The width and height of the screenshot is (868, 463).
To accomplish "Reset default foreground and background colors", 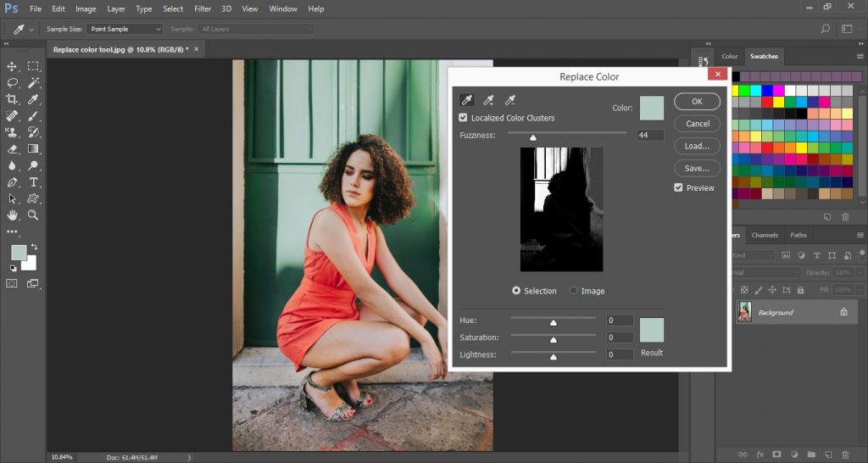I will point(13,268).
